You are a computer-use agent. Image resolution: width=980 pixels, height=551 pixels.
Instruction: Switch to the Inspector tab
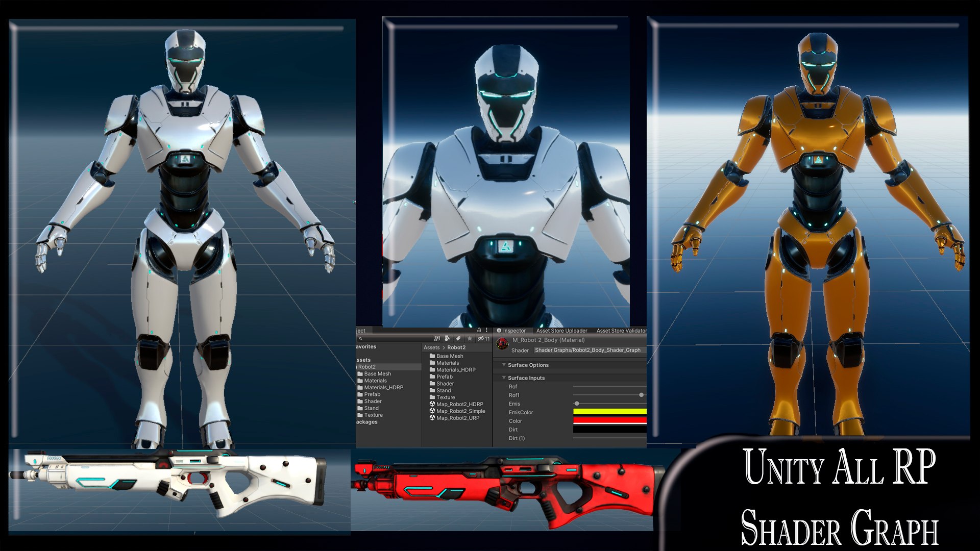coord(511,331)
